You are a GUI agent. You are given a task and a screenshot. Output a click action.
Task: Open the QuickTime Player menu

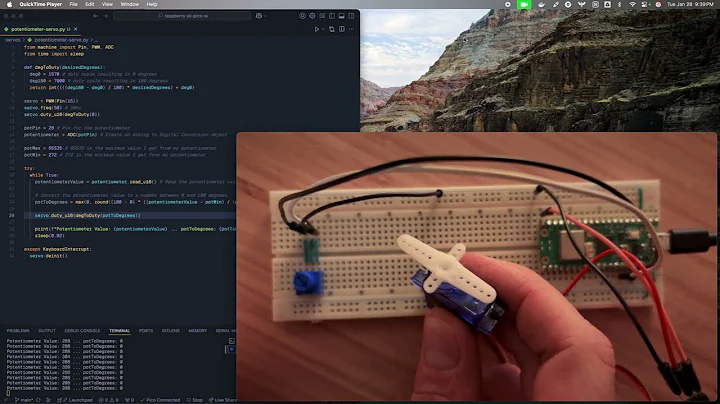40,4
